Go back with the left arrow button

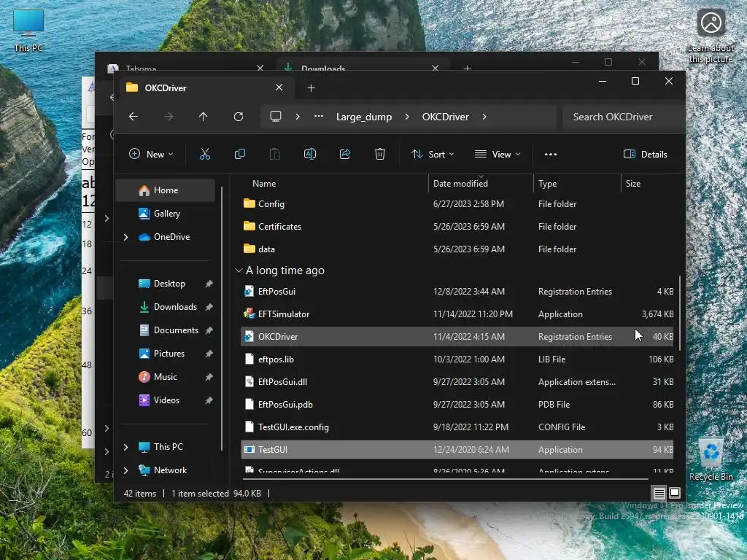133,117
